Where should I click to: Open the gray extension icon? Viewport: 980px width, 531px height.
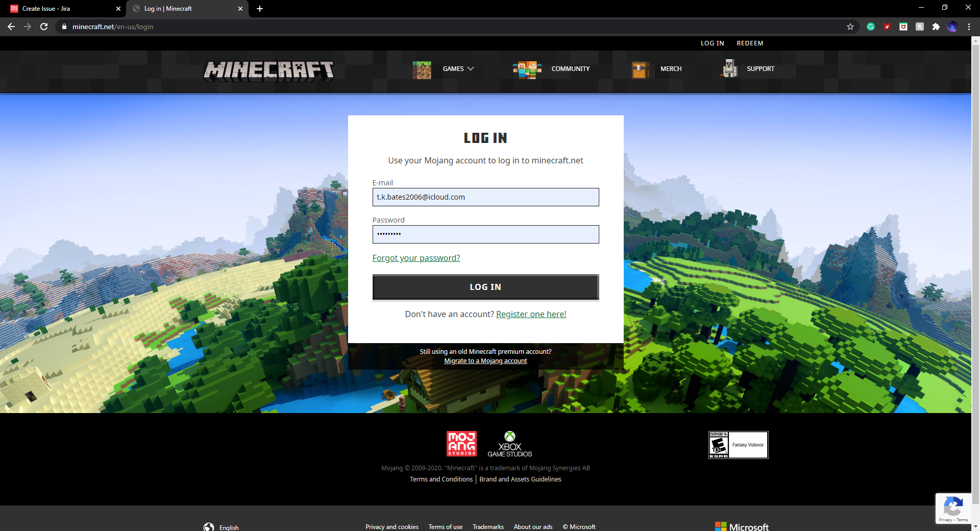[920, 27]
